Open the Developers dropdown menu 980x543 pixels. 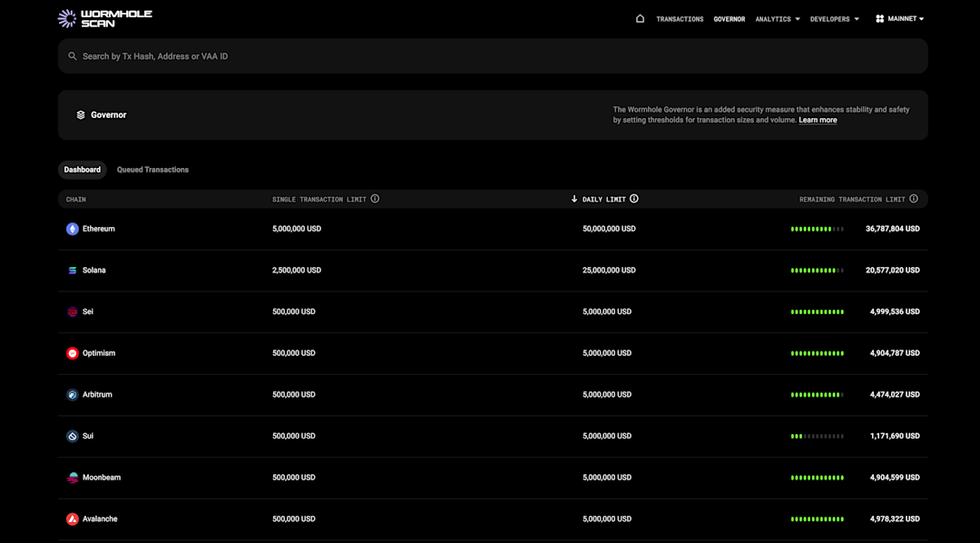tap(835, 19)
